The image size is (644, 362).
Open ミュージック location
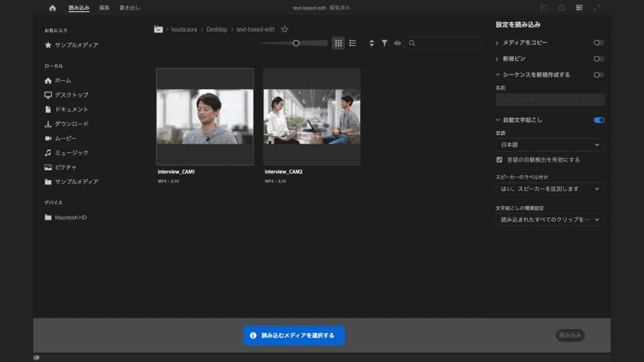pyautogui.click(x=72, y=152)
